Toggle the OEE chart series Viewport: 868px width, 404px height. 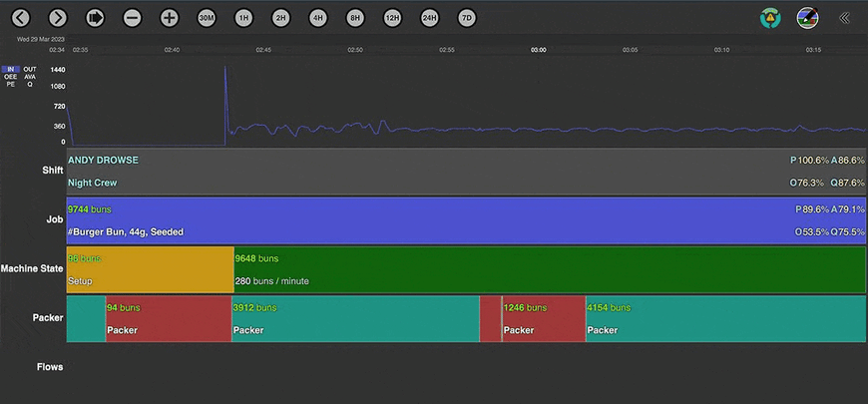pos(11,77)
